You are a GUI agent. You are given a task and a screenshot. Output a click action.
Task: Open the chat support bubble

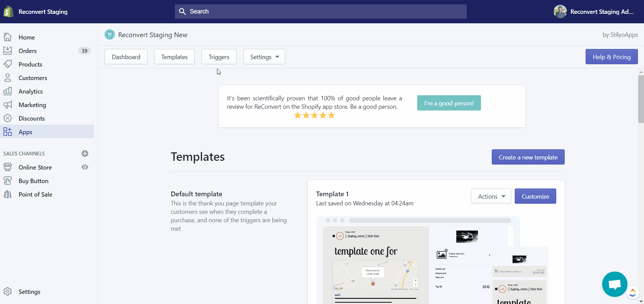click(615, 284)
